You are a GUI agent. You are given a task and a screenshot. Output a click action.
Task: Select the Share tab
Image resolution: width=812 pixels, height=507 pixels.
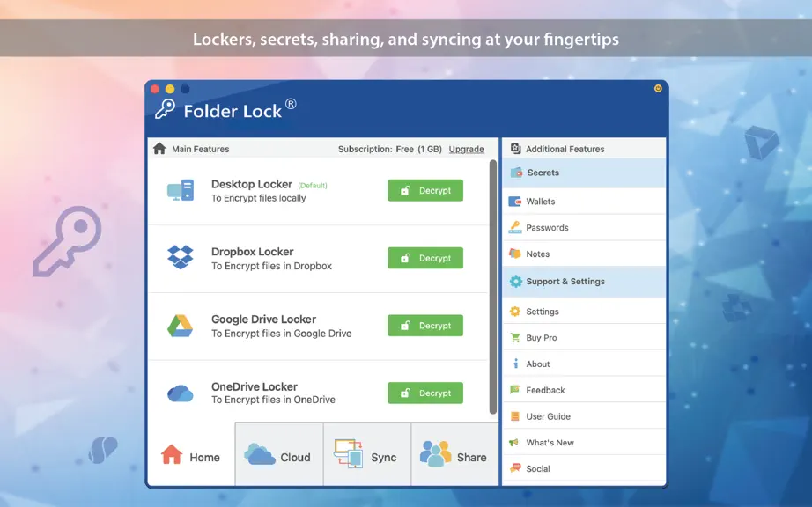tap(454, 453)
